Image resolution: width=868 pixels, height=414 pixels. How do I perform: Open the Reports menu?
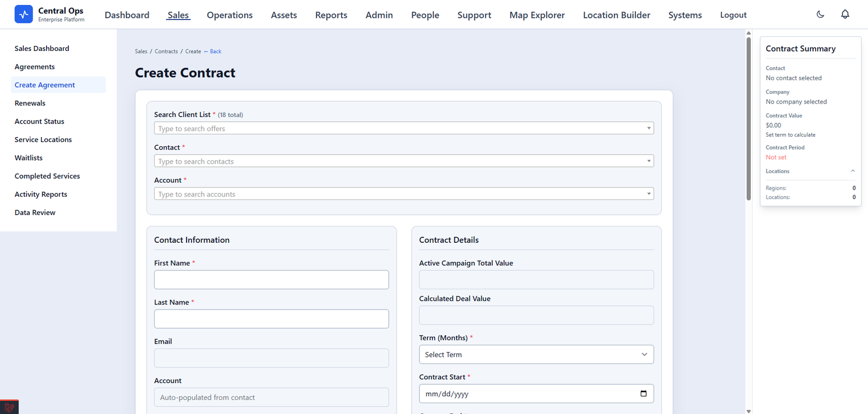pyautogui.click(x=331, y=15)
